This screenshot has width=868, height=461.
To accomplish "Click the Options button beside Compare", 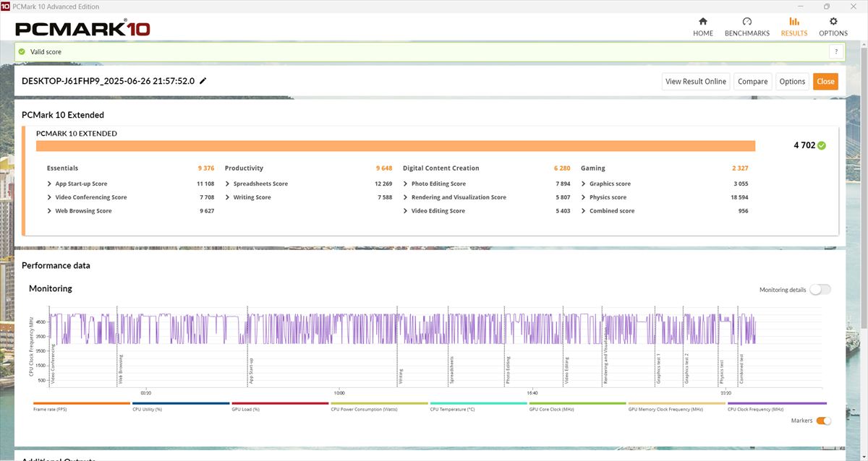I will pos(793,82).
